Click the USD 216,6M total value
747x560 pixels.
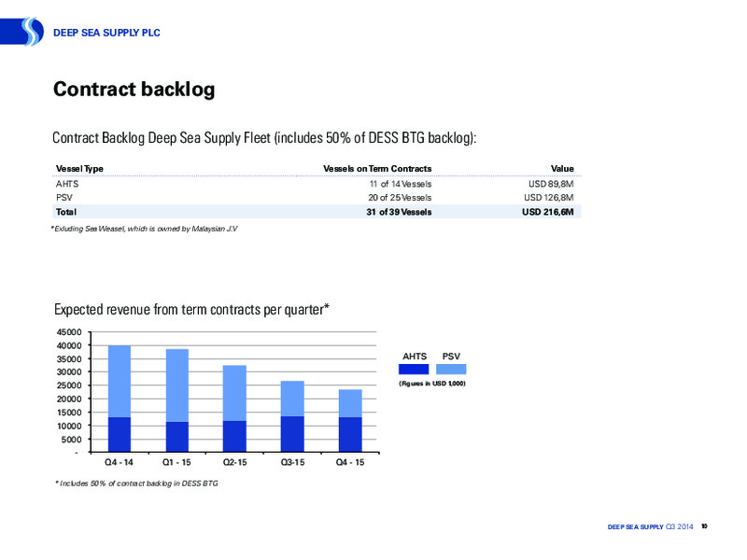(548, 212)
